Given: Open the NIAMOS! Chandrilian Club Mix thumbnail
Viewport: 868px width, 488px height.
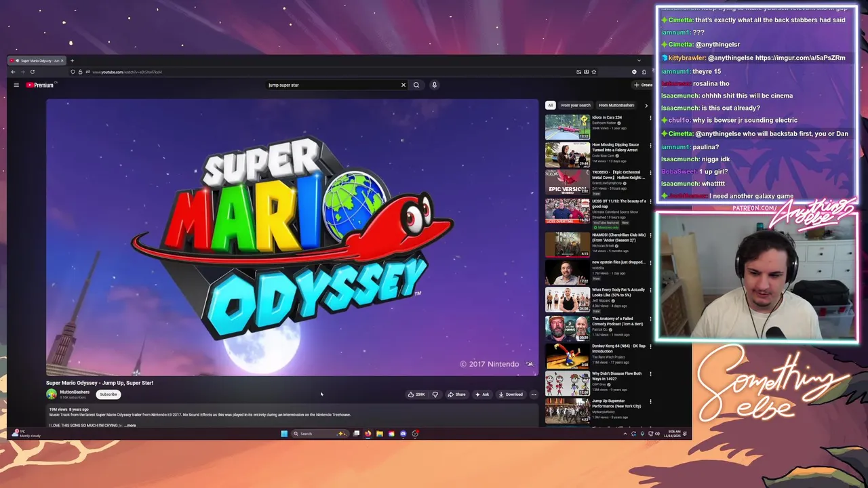Looking at the screenshot, I should point(568,245).
